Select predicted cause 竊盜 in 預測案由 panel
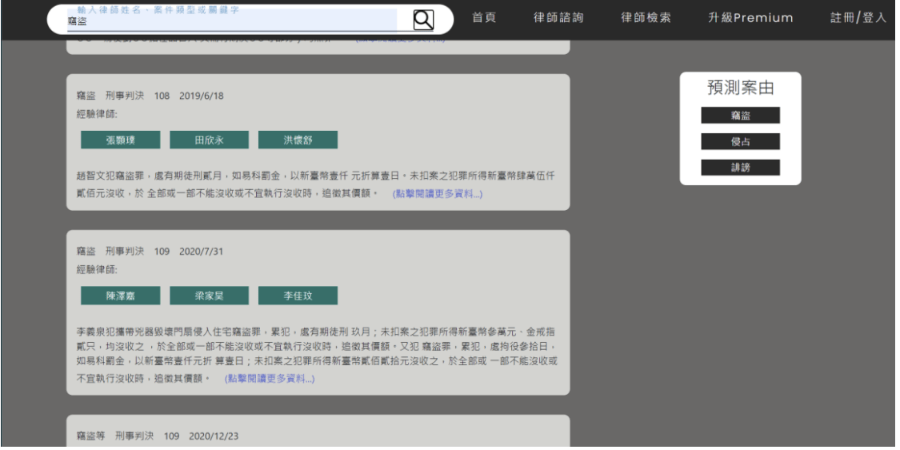 click(740, 115)
